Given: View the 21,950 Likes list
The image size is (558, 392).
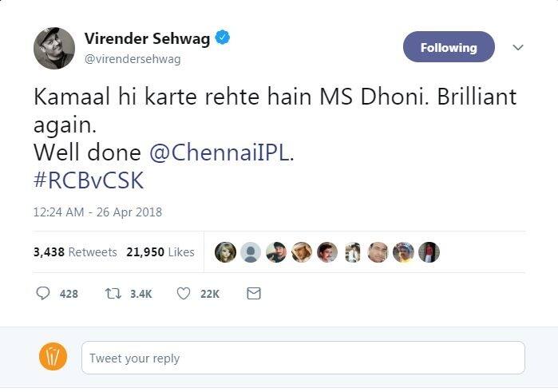Looking at the screenshot, I should click(160, 251).
